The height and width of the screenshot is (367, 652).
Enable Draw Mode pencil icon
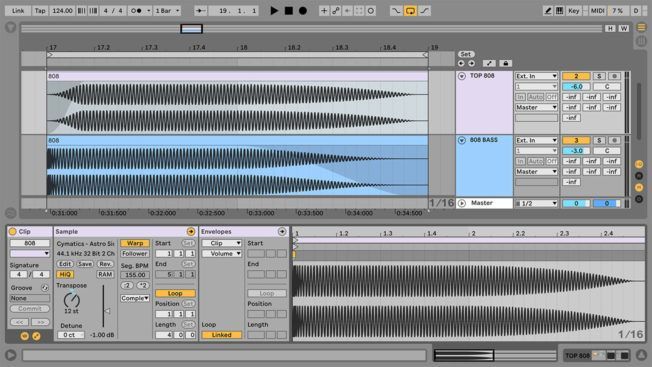(548, 11)
